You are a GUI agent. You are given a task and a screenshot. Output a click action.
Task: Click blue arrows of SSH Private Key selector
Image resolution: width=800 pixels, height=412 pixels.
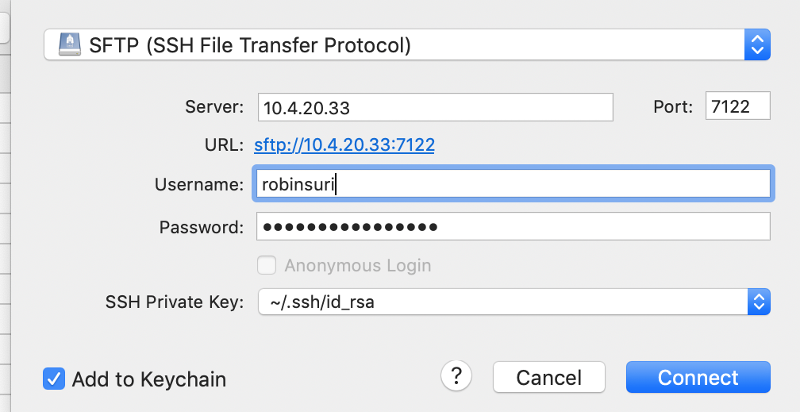click(759, 302)
